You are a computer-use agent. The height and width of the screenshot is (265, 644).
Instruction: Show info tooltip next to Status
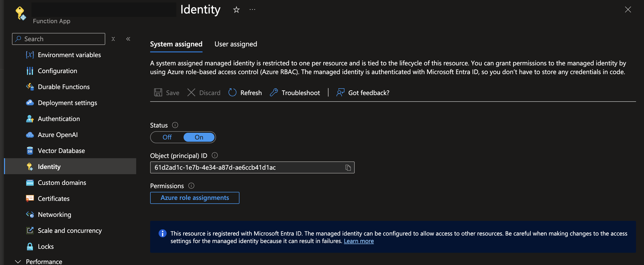(x=175, y=125)
